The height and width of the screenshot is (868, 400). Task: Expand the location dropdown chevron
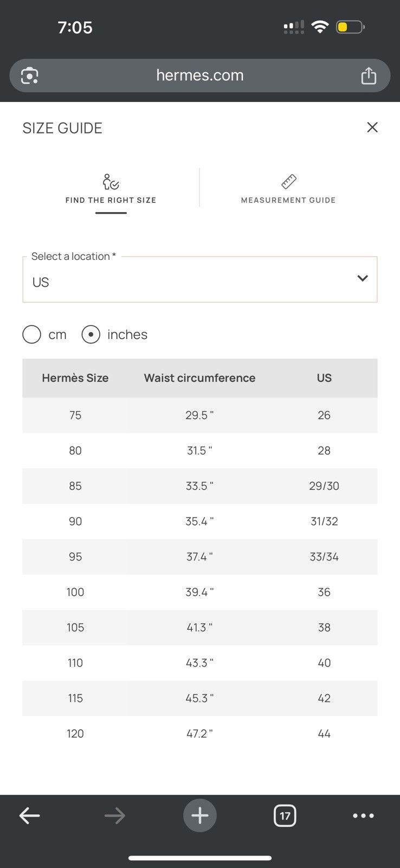(x=363, y=278)
